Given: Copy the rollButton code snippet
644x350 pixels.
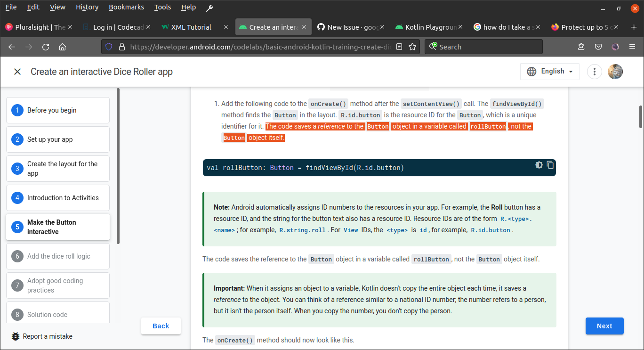Looking at the screenshot, I should pyautogui.click(x=550, y=165).
